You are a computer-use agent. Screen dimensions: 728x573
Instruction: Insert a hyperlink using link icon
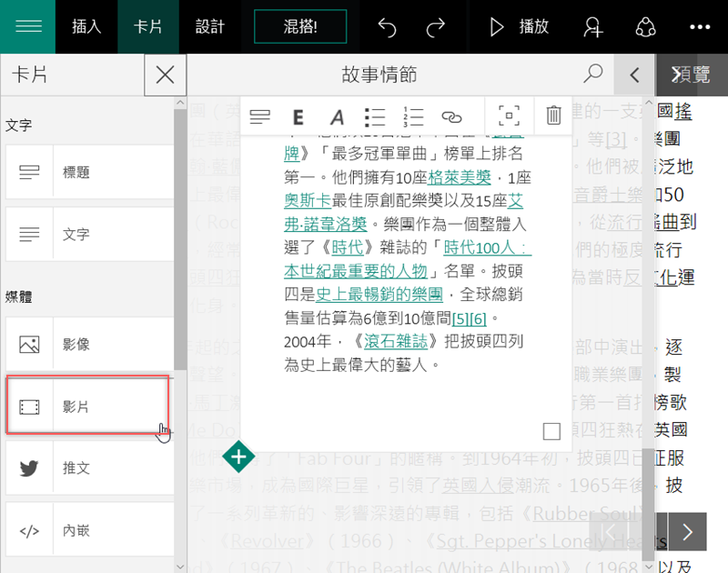pyautogui.click(x=451, y=116)
